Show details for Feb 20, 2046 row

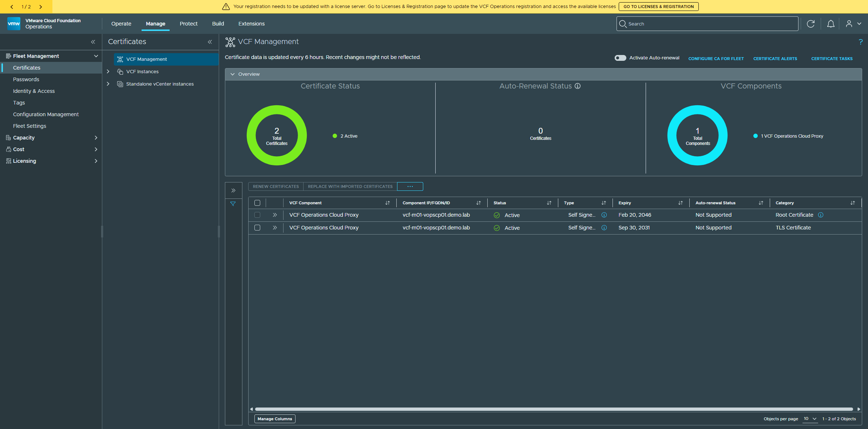pyautogui.click(x=275, y=215)
